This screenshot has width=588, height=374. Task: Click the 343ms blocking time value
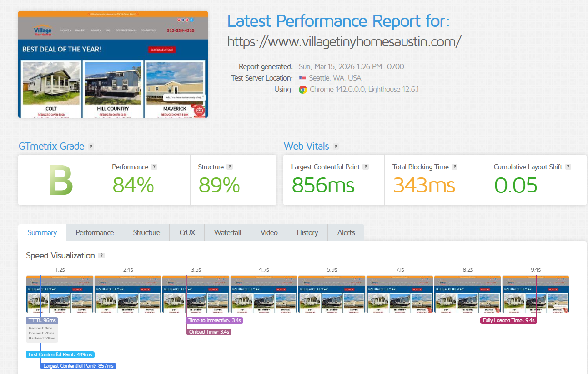coord(424,185)
